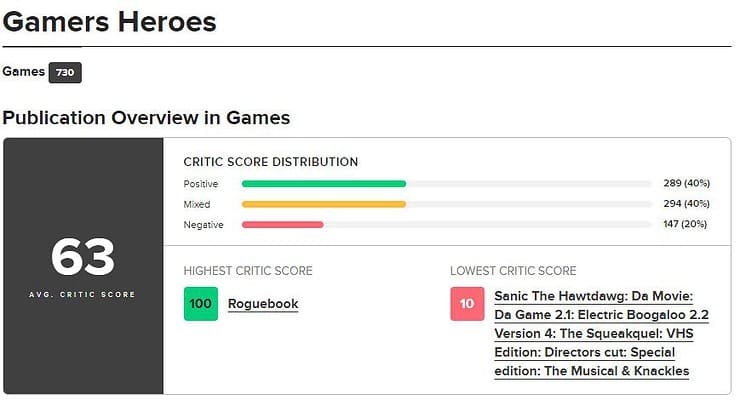Click the 294 (40%) mixed count
Viewport: 740px width, 400px height.
click(x=686, y=204)
